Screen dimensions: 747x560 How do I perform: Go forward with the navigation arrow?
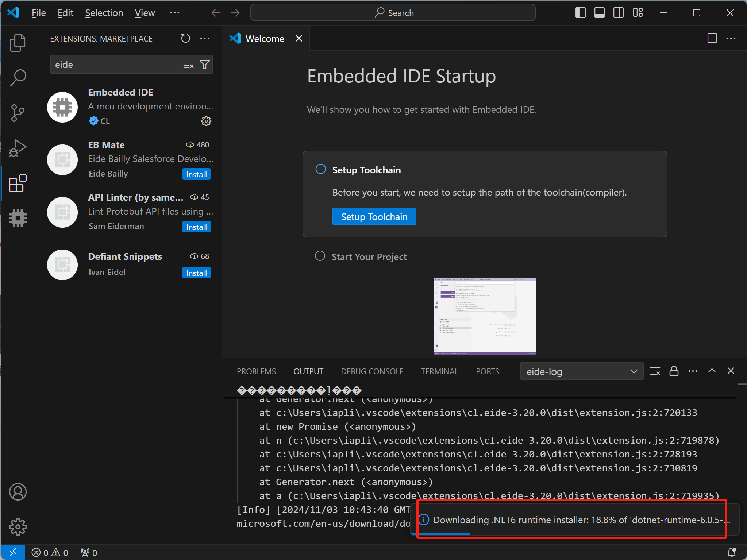[x=235, y=13]
